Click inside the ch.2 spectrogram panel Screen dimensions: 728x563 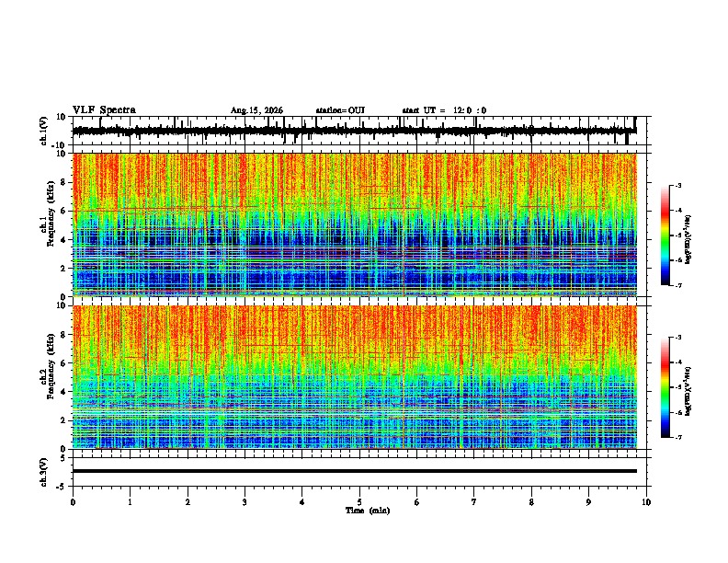click(354, 377)
